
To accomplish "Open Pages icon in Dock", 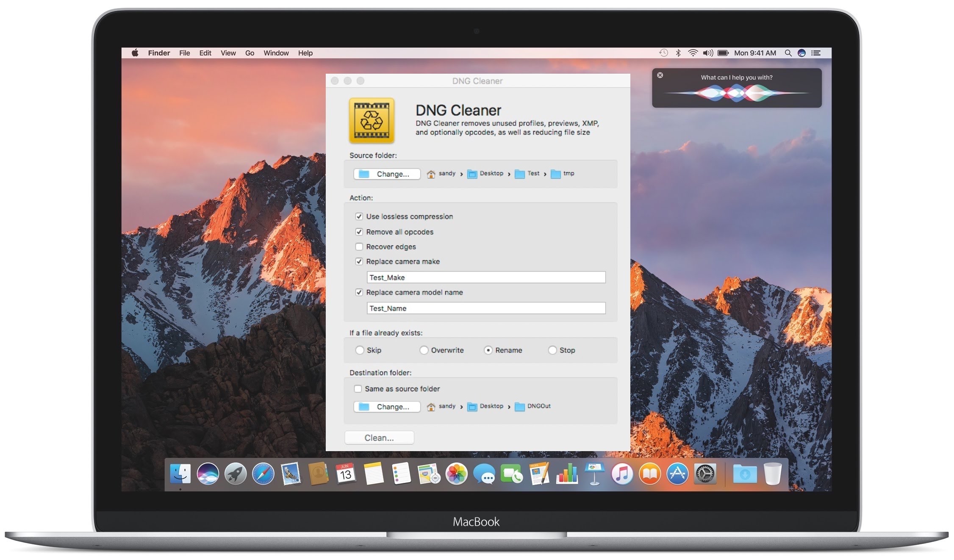I will coord(540,474).
